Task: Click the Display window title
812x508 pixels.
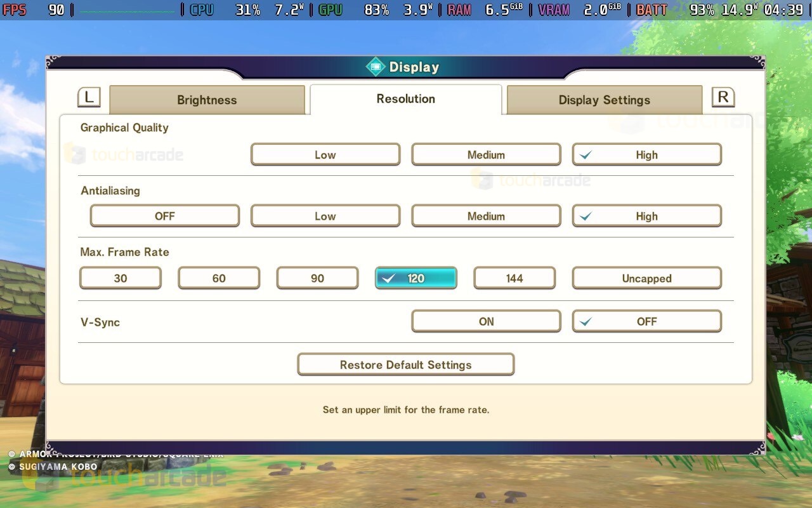Action: [x=414, y=67]
